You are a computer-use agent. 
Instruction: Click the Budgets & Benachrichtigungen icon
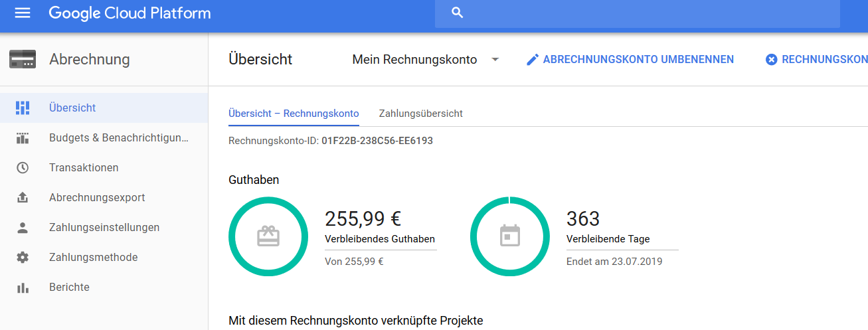point(23,138)
